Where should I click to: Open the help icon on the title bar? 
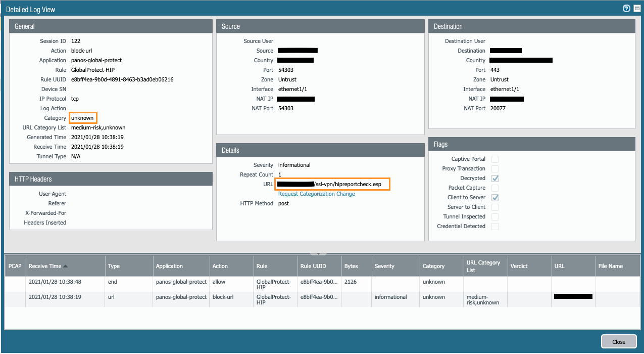pyautogui.click(x=626, y=8)
